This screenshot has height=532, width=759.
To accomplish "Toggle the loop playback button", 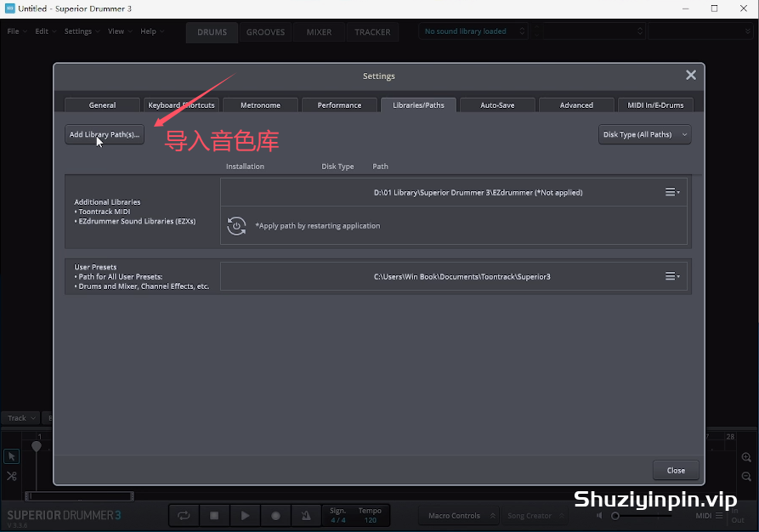I will 184,516.
